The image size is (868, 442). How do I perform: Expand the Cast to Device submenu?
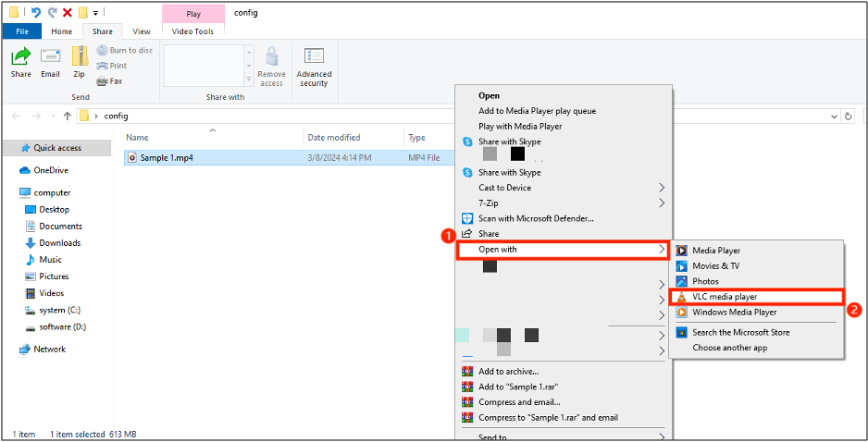[504, 188]
